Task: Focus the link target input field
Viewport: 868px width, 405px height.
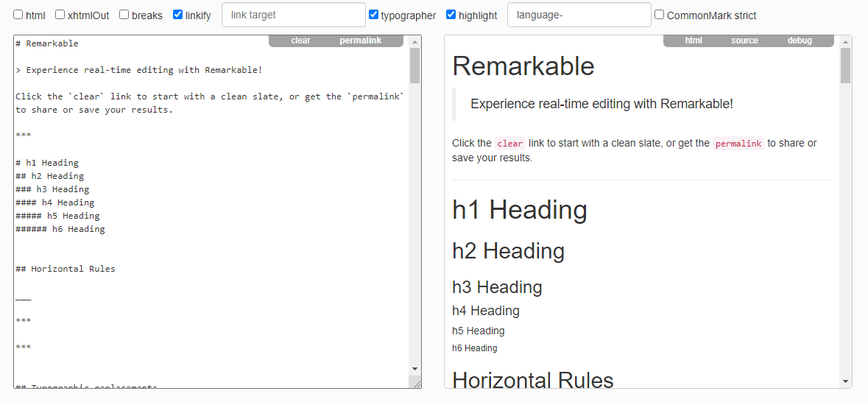Action: pos(294,15)
